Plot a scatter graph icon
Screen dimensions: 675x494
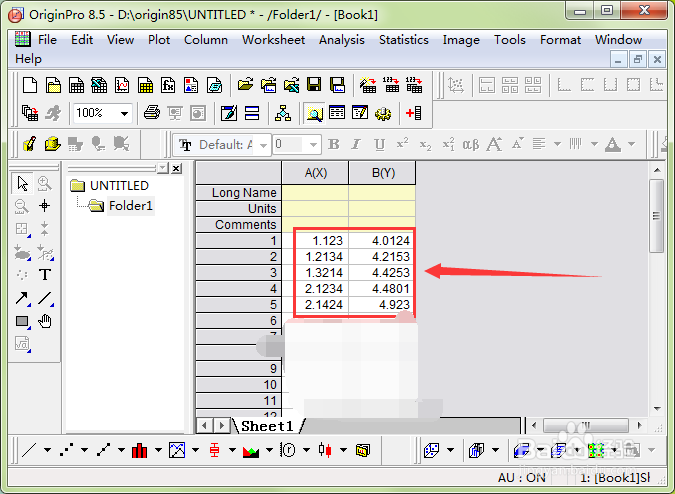coord(66,450)
